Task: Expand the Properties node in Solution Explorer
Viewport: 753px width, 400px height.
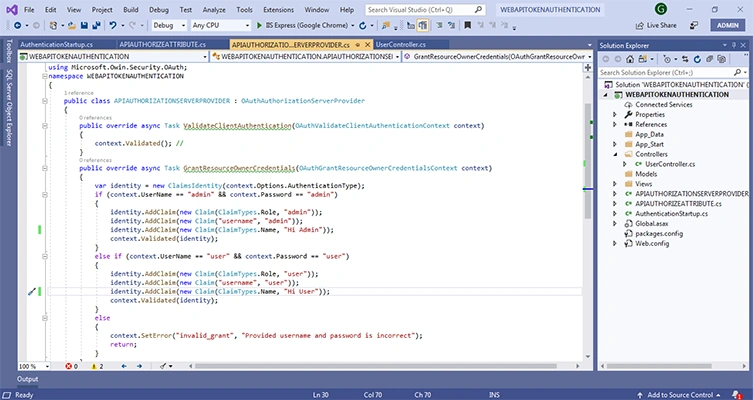Action: point(615,115)
